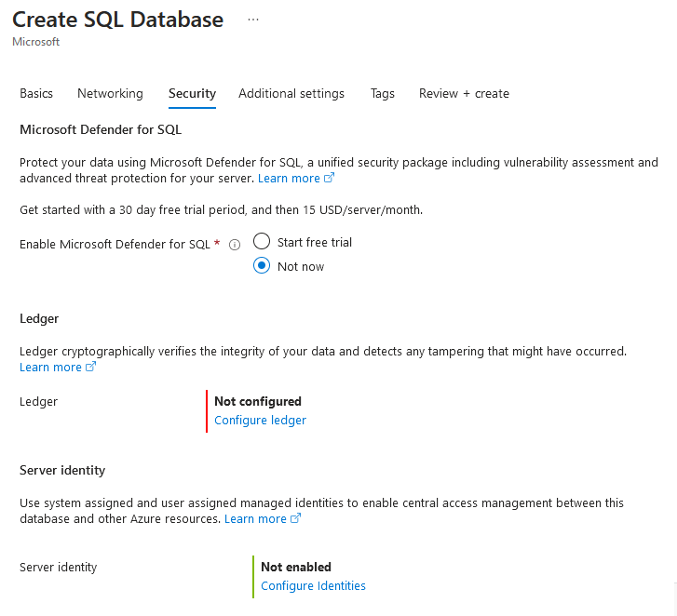
Task: Go to the Additional settings tab
Action: 291,94
